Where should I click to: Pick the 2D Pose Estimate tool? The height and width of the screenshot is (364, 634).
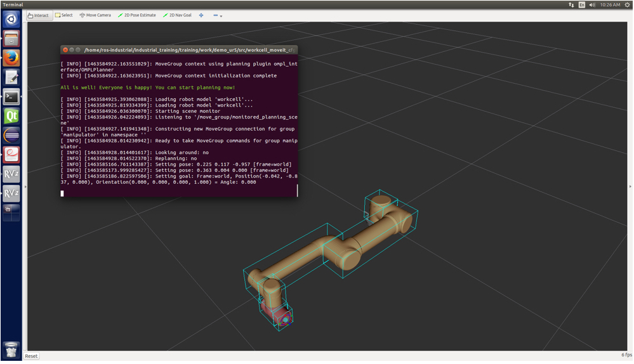coord(136,15)
